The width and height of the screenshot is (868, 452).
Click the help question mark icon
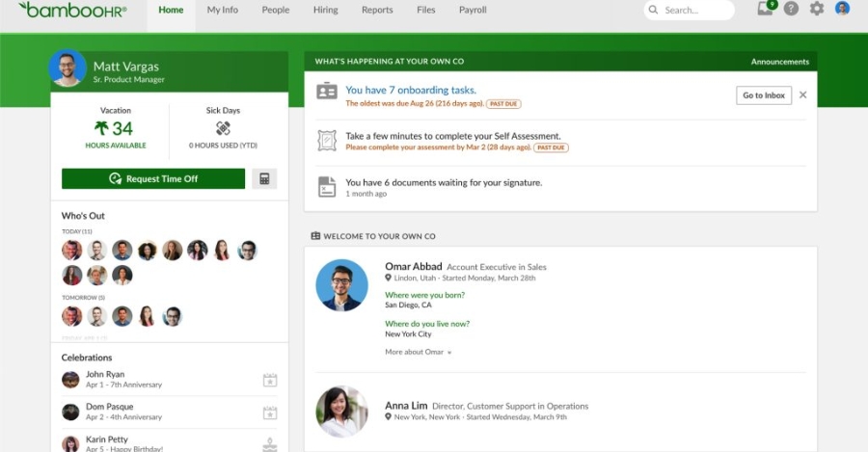tap(791, 10)
